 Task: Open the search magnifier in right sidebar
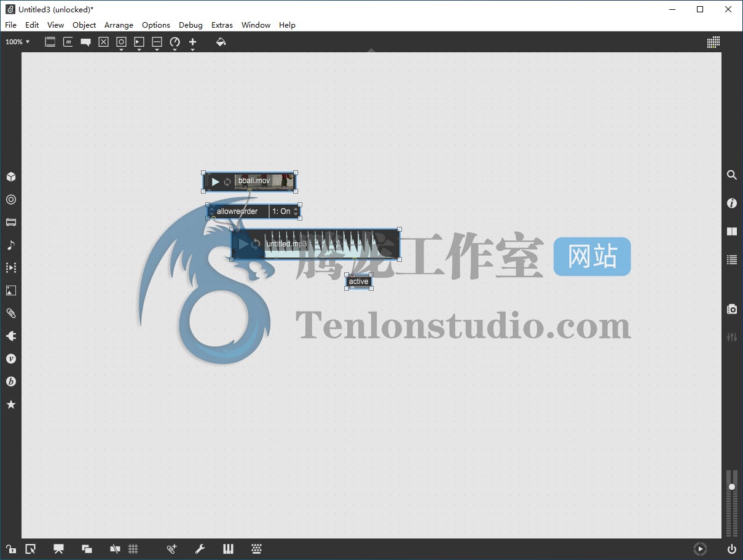point(732,175)
